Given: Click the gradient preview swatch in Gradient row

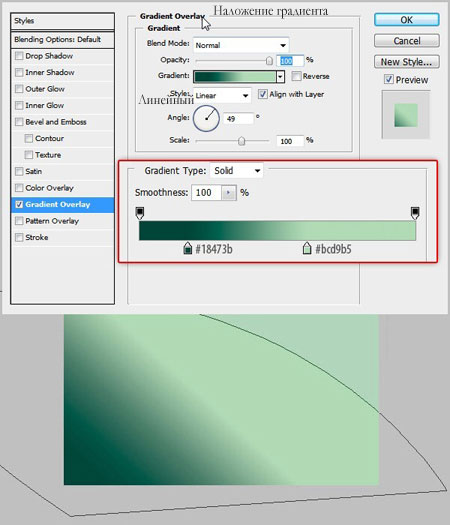Looking at the screenshot, I should pyautogui.click(x=235, y=77).
